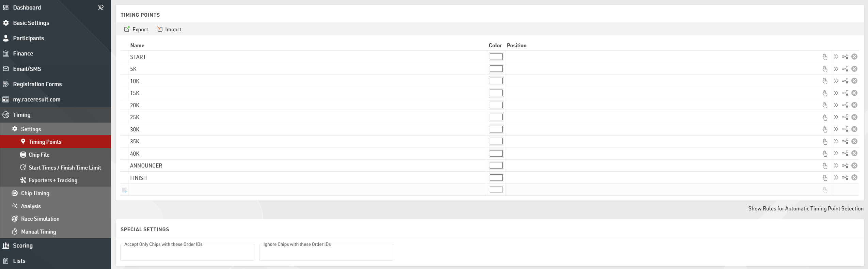Pick a color for the 20K timing point
868x269 pixels.
click(x=496, y=105)
